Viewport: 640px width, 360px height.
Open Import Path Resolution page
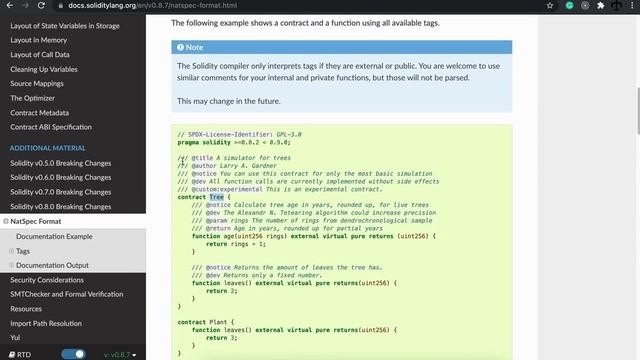pos(46,323)
